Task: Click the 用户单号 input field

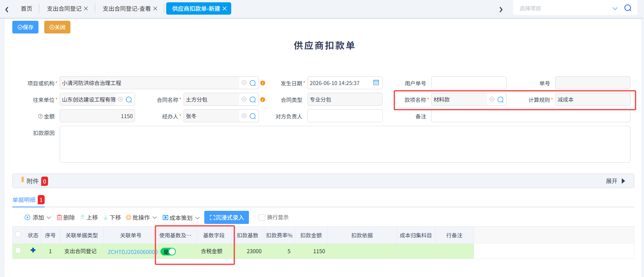Action: 469,83
